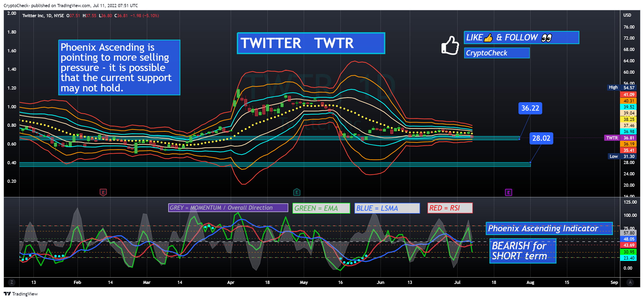Click the 2.00 value on left axis
This screenshot has height=300, width=644.
[x=12, y=13]
